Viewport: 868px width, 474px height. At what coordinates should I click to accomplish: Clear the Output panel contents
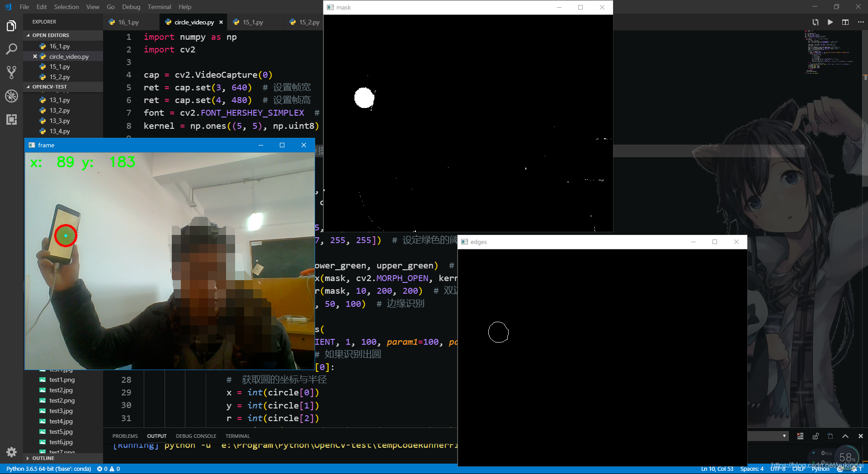800,436
